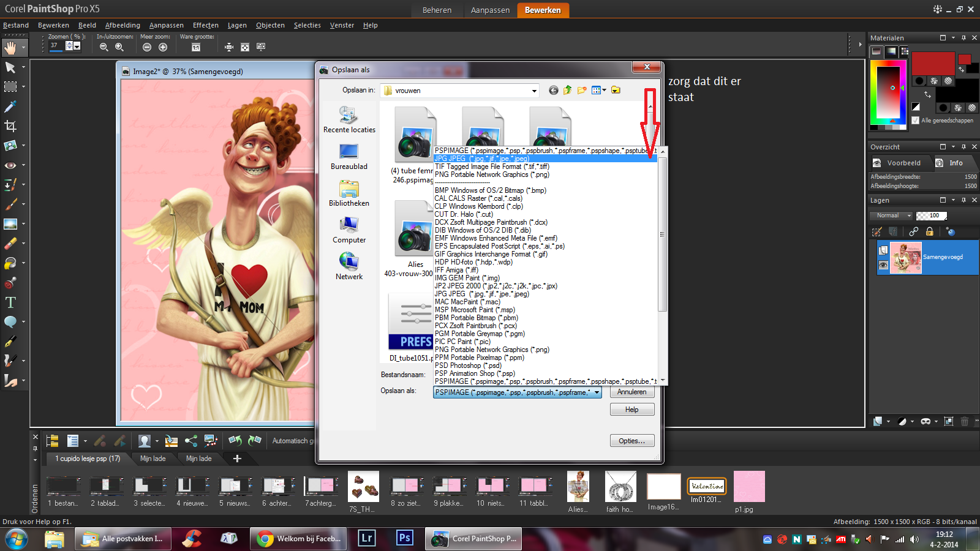Screen dimensions: 980x551
Task: Click the Opties... button
Action: coord(631,441)
